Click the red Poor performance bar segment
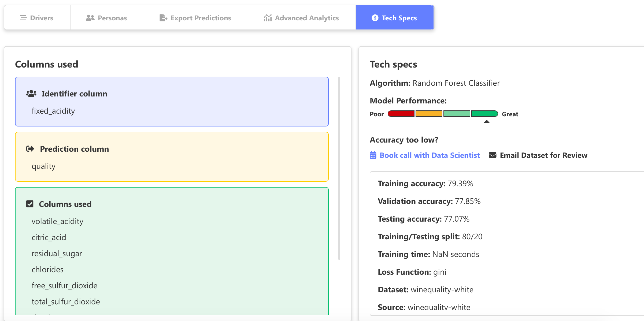Image resolution: width=644 pixels, height=321 pixels. click(x=401, y=114)
